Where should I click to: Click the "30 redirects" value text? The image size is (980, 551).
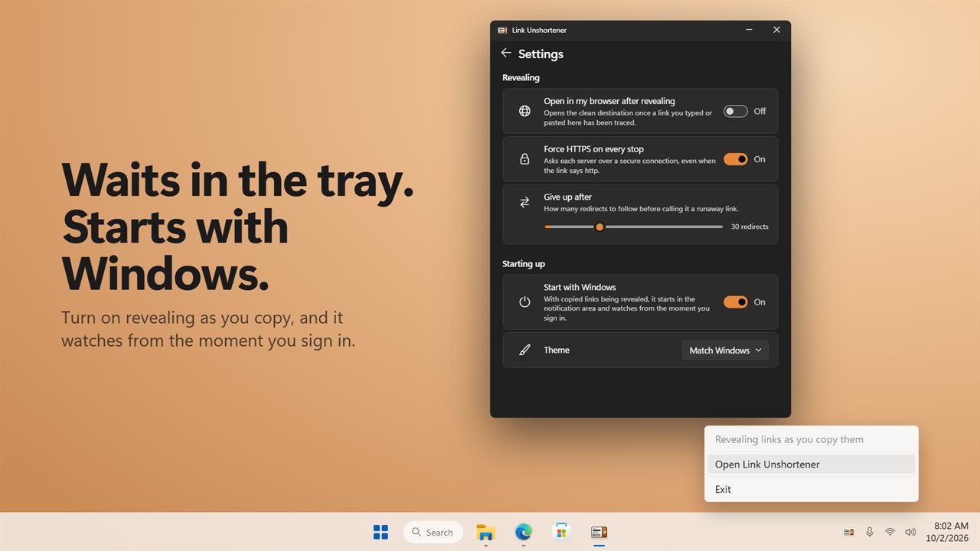(750, 227)
